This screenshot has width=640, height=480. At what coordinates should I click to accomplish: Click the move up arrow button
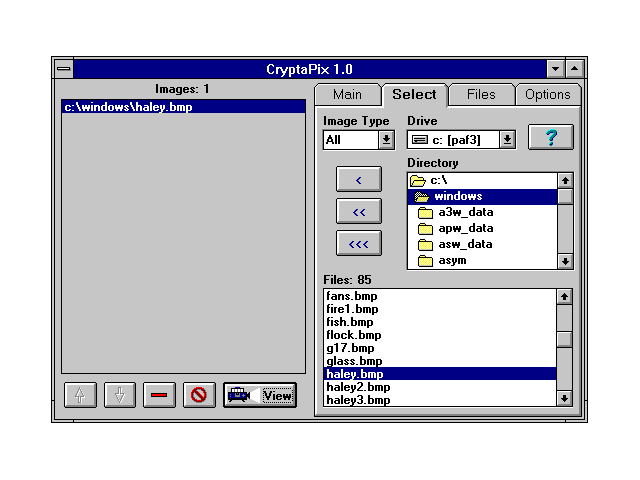(x=80, y=395)
